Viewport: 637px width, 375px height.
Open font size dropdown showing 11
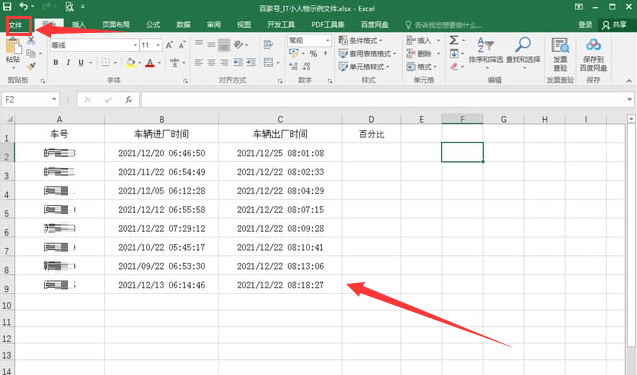[158, 45]
